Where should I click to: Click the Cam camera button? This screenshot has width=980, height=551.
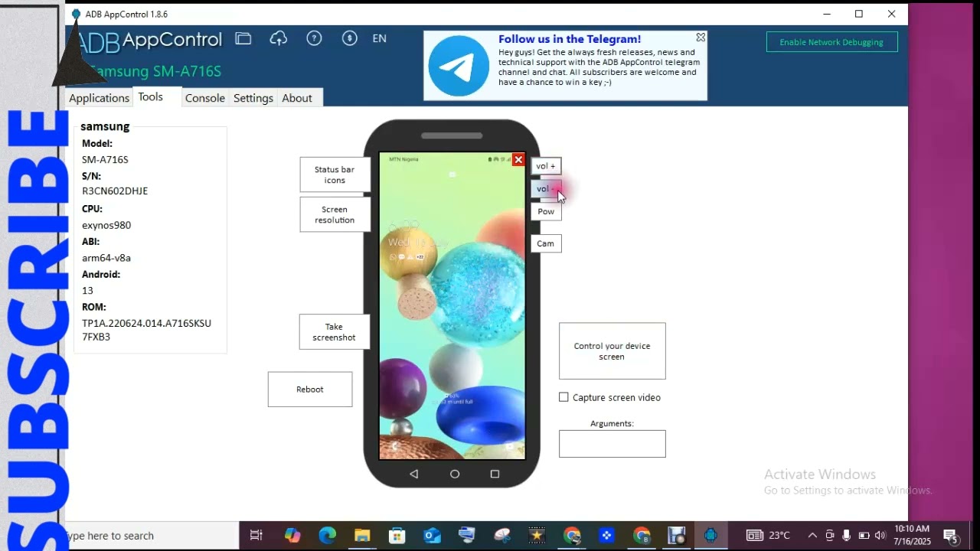click(546, 244)
